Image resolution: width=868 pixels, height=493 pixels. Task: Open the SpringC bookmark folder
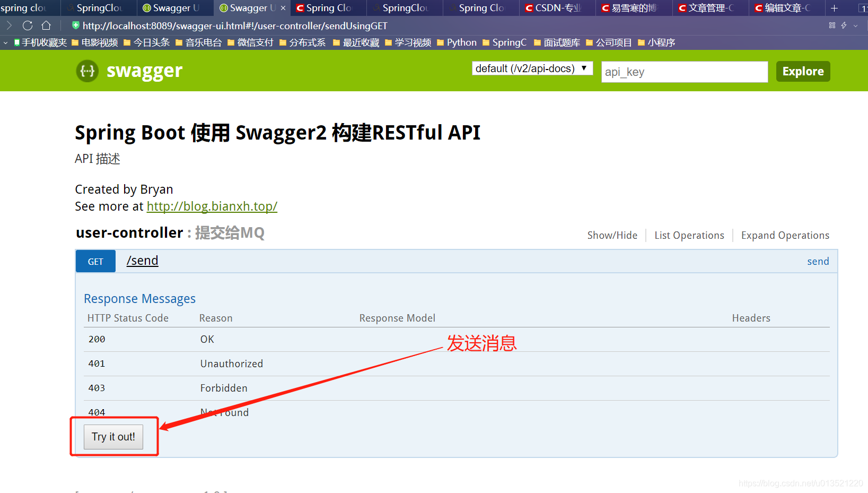click(x=504, y=42)
